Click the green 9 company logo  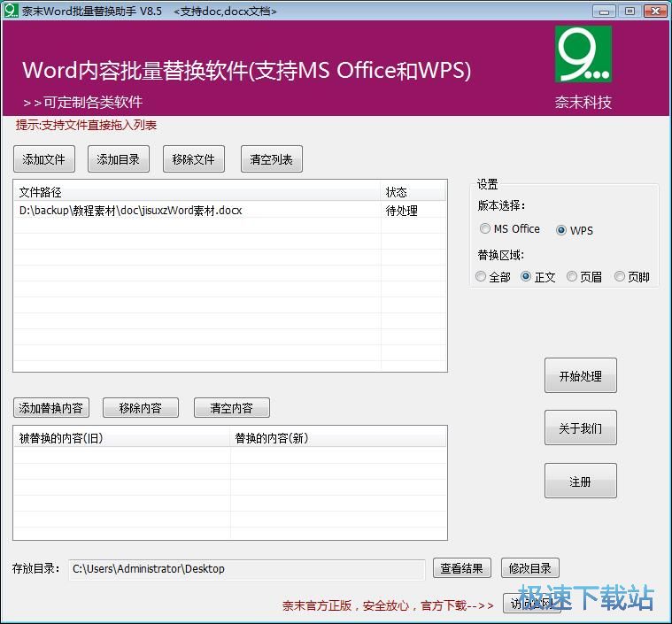click(x=583, y=55)
